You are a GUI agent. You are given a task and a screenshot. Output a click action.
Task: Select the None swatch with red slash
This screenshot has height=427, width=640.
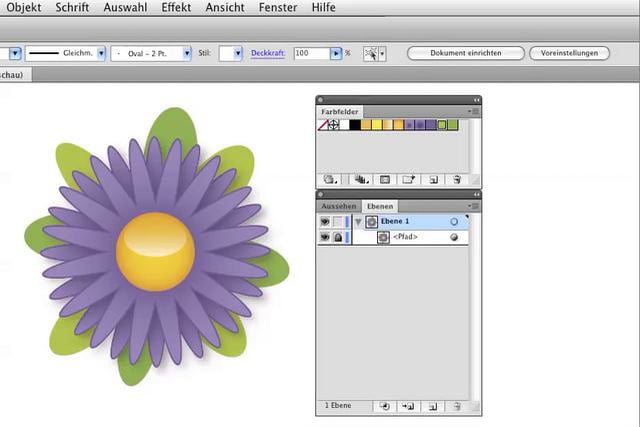click(x=323, y=125)
